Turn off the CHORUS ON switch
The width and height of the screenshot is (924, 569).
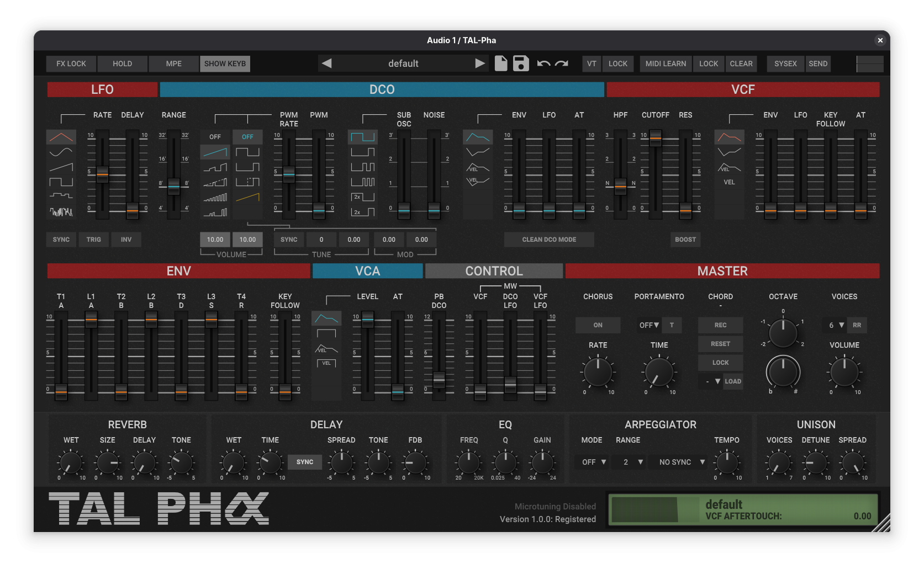[x=598, y=325]
